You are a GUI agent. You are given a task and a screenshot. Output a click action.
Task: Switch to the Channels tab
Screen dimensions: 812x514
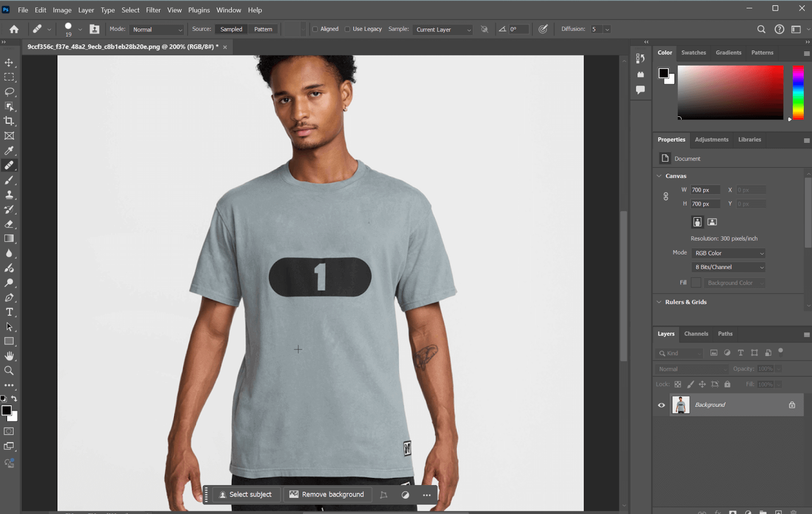pos(696,334)
